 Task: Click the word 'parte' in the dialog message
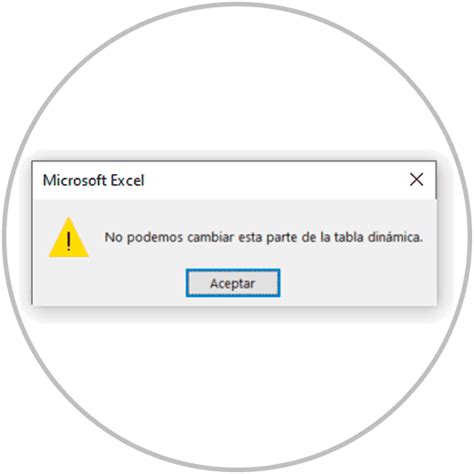pos(282,238)
